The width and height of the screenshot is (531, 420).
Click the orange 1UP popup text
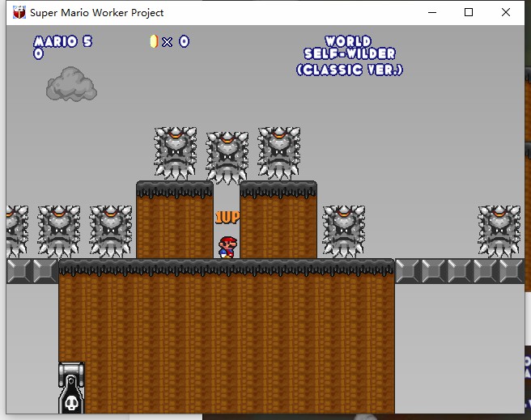(x=227, y=217)
